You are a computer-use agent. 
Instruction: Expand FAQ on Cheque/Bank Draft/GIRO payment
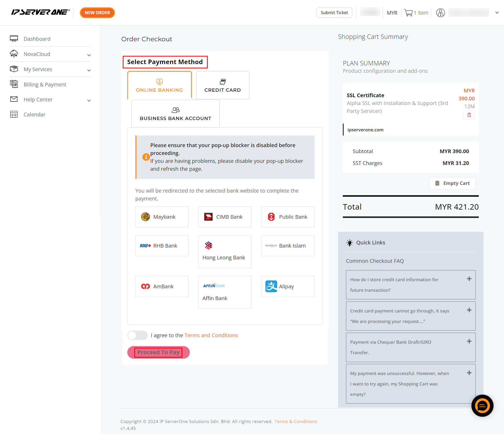pyautogui.click(x=411, y=348)
